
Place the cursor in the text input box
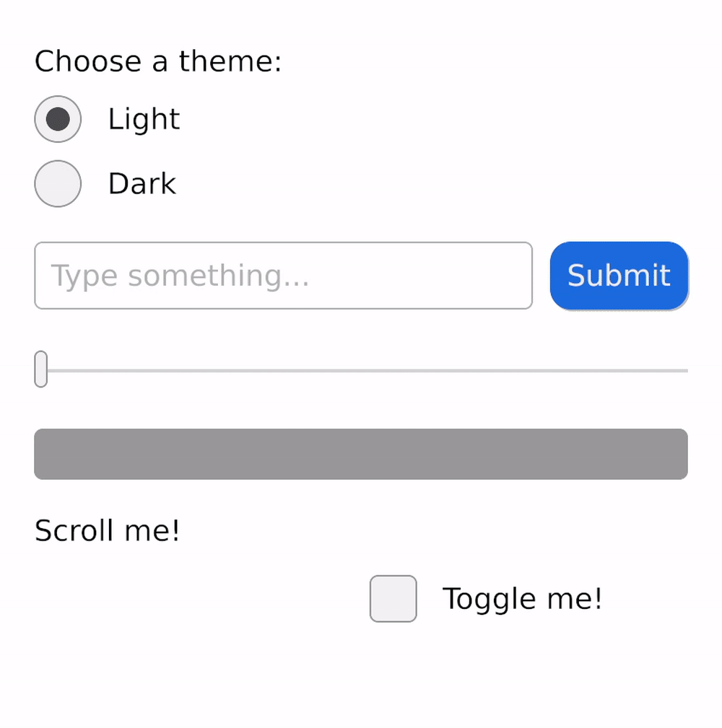click(283, 276)
